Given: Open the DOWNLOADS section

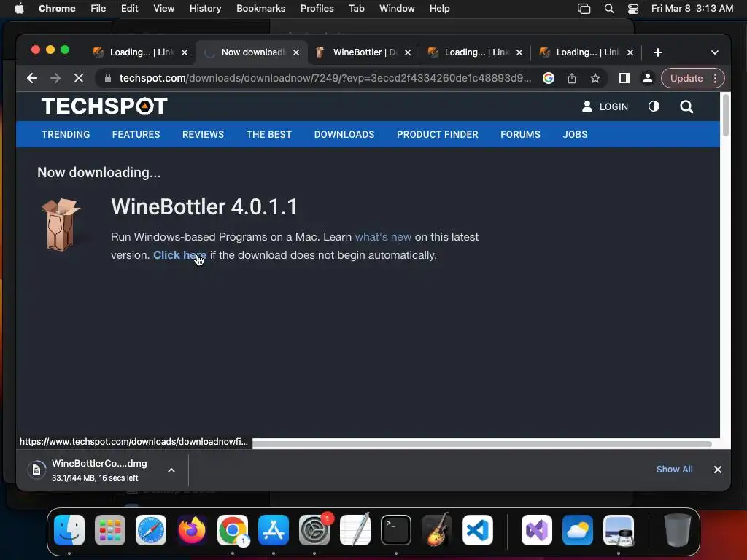Looking at the screenshot, I should tap(344, 134).
